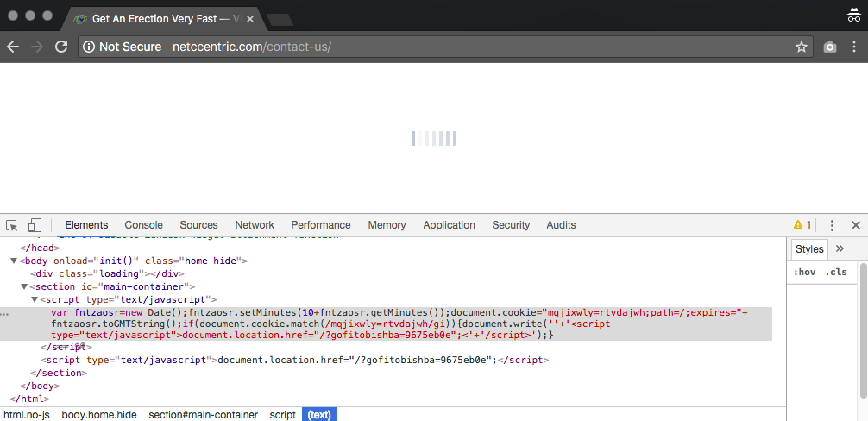Viewport: 868px width, 421px height.
Task: Activate the element inspector picker icon
Action: [11, 225]
